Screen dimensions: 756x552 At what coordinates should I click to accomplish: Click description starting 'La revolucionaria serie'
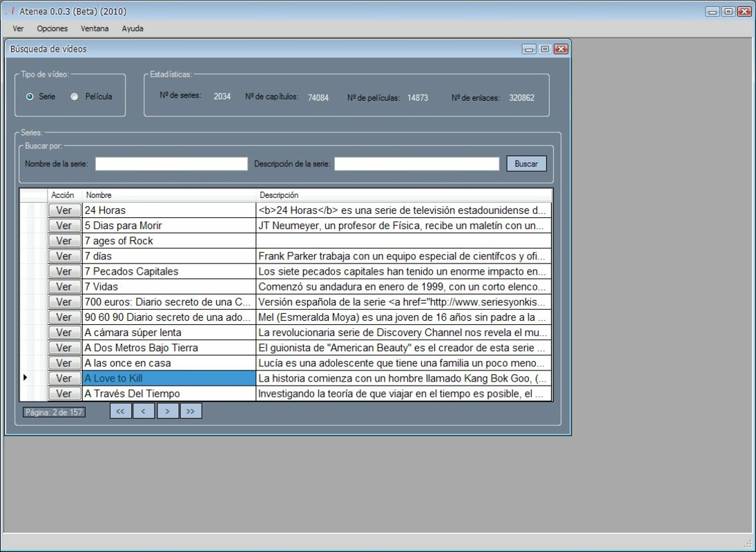tap(404, 333)
